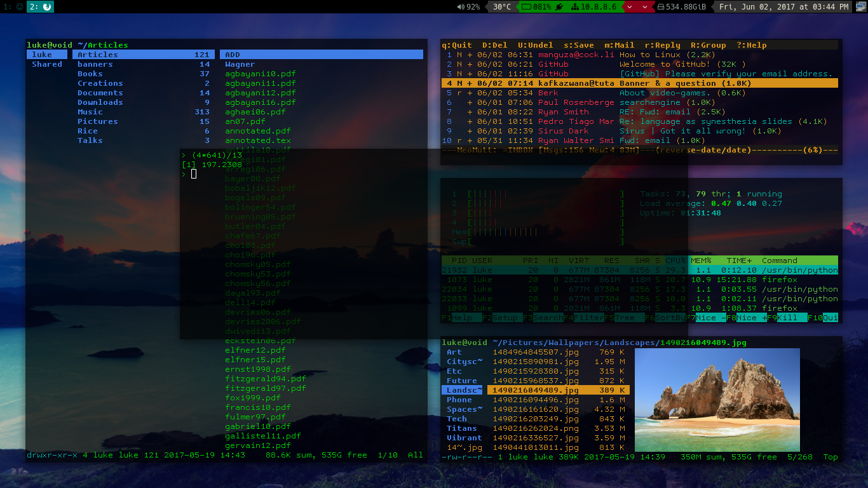The image size is (868, 488).
Task: Click the disk icon beside 534.88GiB
Action: pos(661,7)
